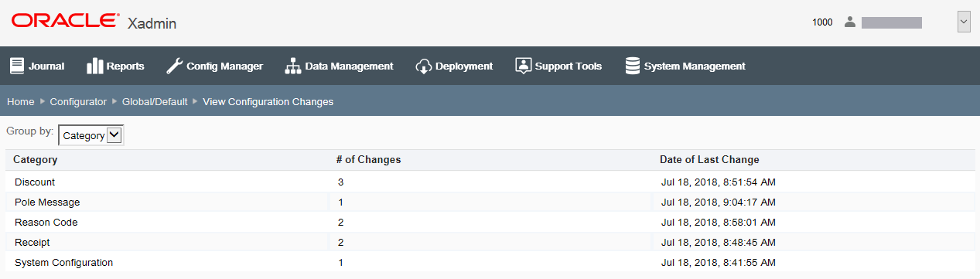
Task: Click the Deployment cloud download icon
Action: click(423, 66)
